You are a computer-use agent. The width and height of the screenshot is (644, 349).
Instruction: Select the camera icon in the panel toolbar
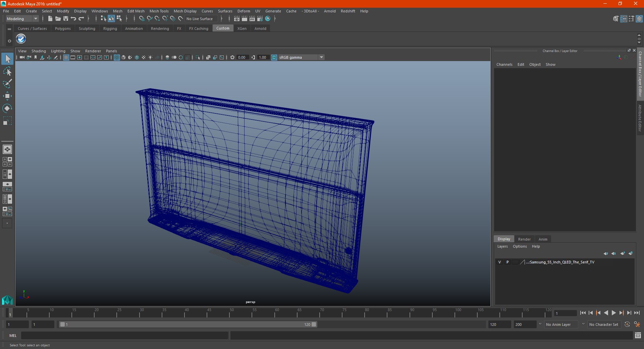(x=22, y=57)
